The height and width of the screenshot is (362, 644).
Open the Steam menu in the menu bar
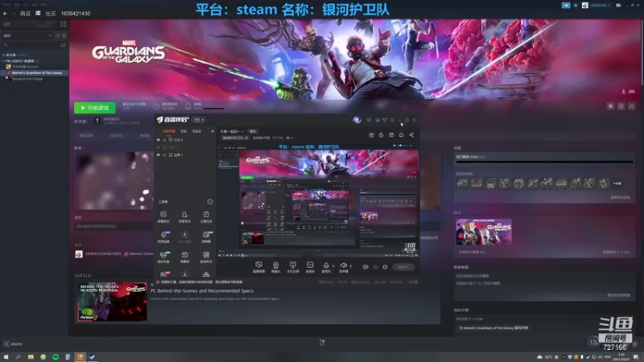click(x=7, y=5)
